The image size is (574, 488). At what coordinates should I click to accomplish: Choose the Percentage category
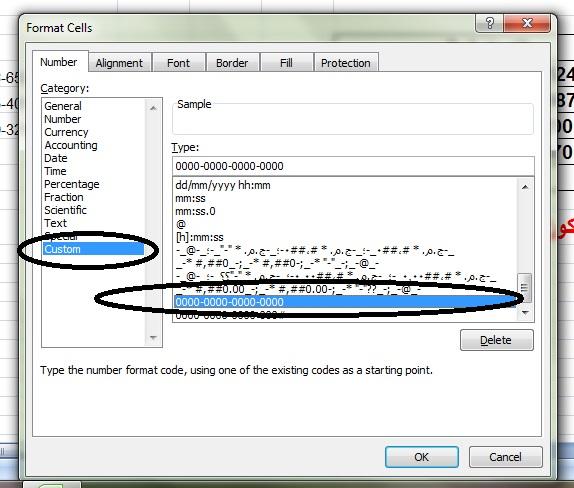tap(72, 184)
